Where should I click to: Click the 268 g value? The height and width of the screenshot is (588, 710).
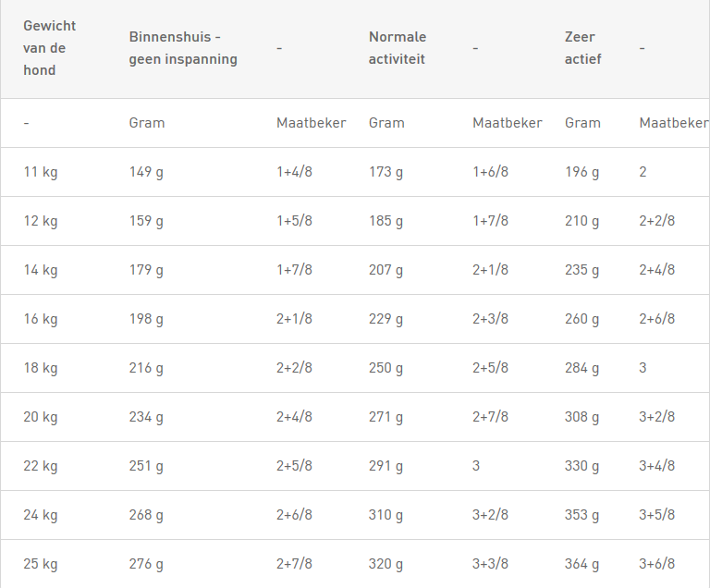[x=146, y=515]
